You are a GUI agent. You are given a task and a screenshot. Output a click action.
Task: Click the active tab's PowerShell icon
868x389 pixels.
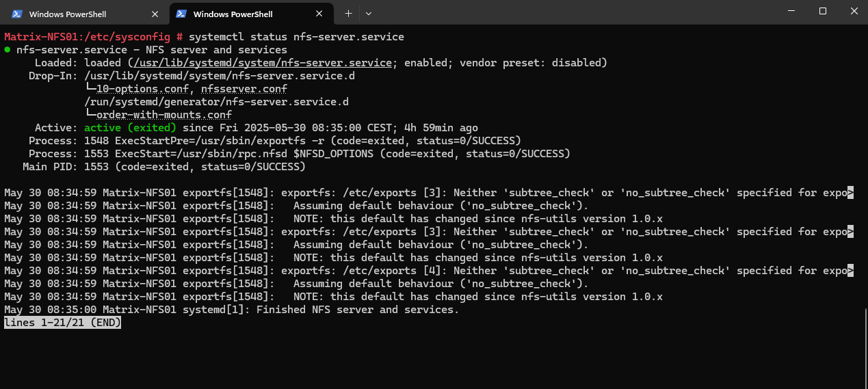coord(181,14)
